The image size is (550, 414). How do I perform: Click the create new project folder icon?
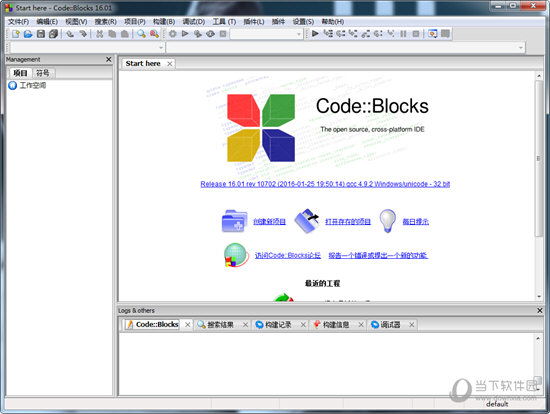click(234, 221)
